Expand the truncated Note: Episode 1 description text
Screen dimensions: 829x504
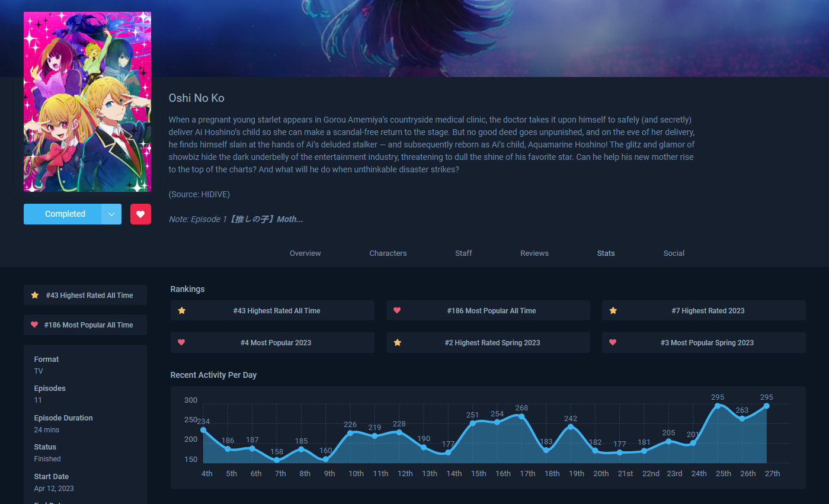tap(236, 219)
